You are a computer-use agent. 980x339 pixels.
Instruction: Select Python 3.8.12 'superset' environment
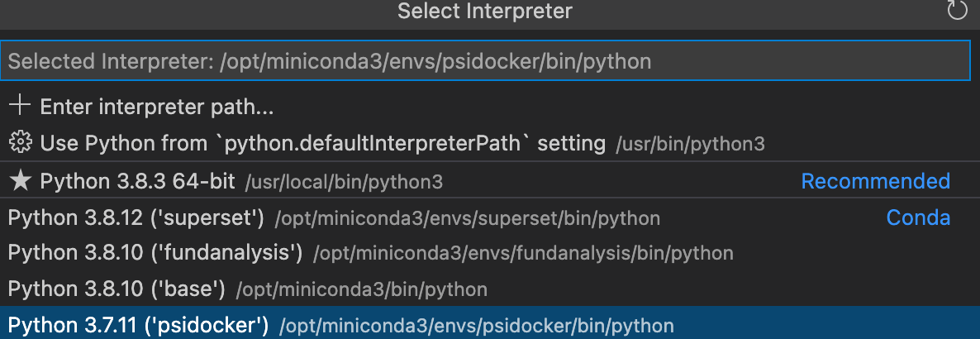tap(136, 218)
